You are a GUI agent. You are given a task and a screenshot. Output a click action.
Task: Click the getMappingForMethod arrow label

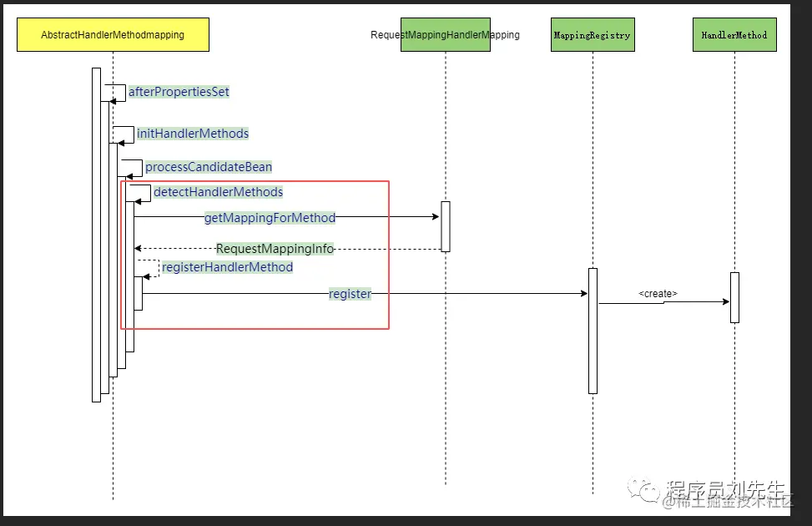point(270,218)
